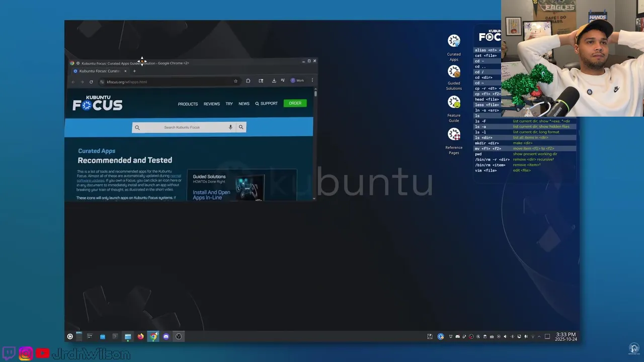Click the Kubuntu Focus tray icon
This screenshot has height=362, width=644.
(x=441, y=336)
